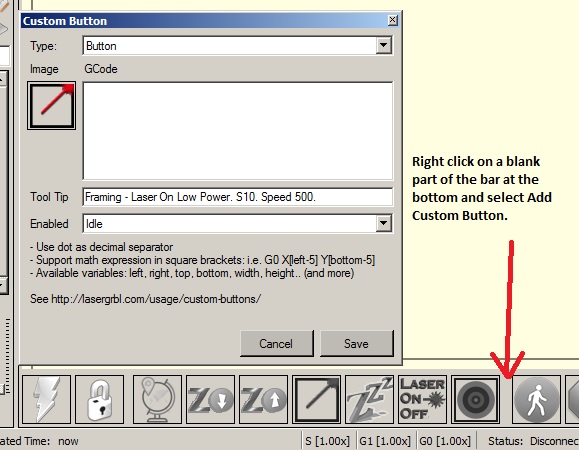The image size is (579, 450).
Task: Open the Type dropdown arrow
Action: click(384, 45)
